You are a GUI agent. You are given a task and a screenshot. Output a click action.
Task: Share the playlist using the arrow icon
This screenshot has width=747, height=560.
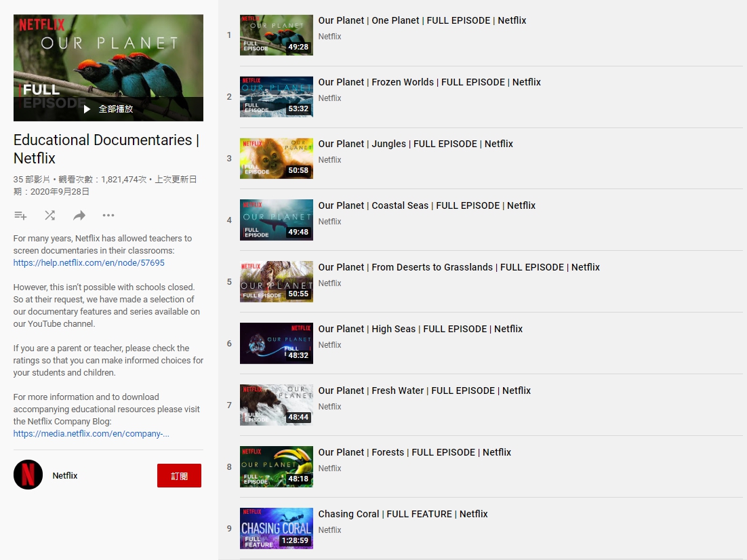coord(79,216)
